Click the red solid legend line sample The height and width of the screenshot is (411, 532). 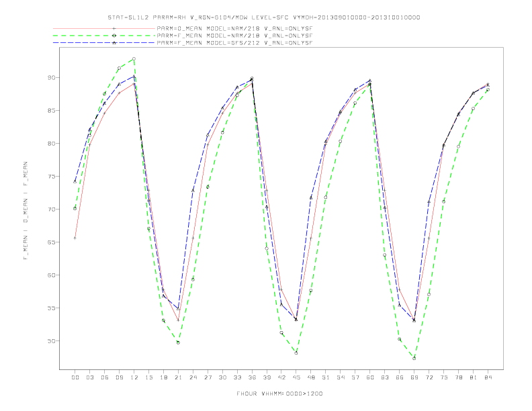pos(104,28)
